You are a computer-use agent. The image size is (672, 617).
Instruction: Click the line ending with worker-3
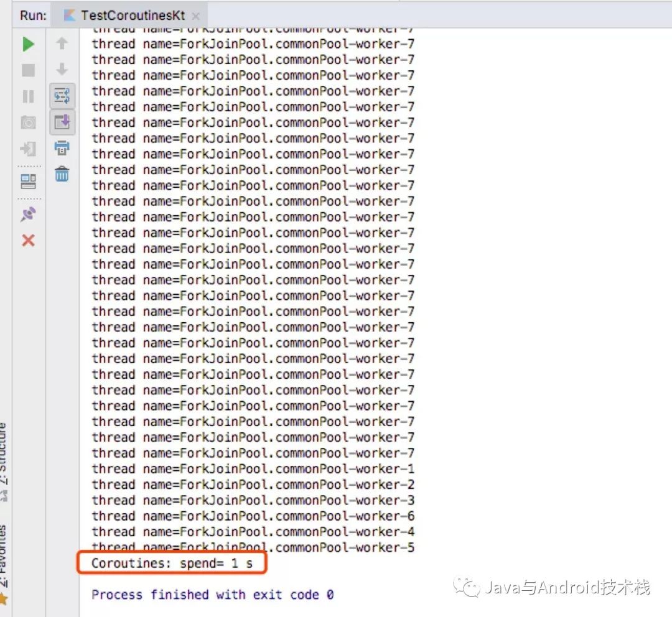pyautogui.click(x=253, y=501)
